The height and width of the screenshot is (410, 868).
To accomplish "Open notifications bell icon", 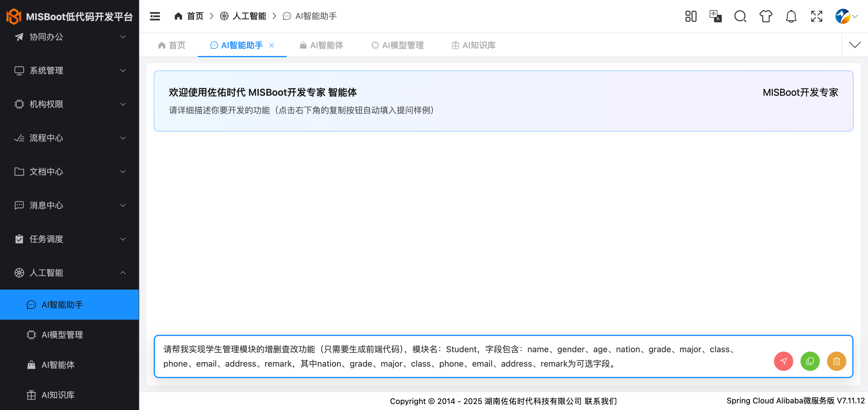I will [791, 16].
